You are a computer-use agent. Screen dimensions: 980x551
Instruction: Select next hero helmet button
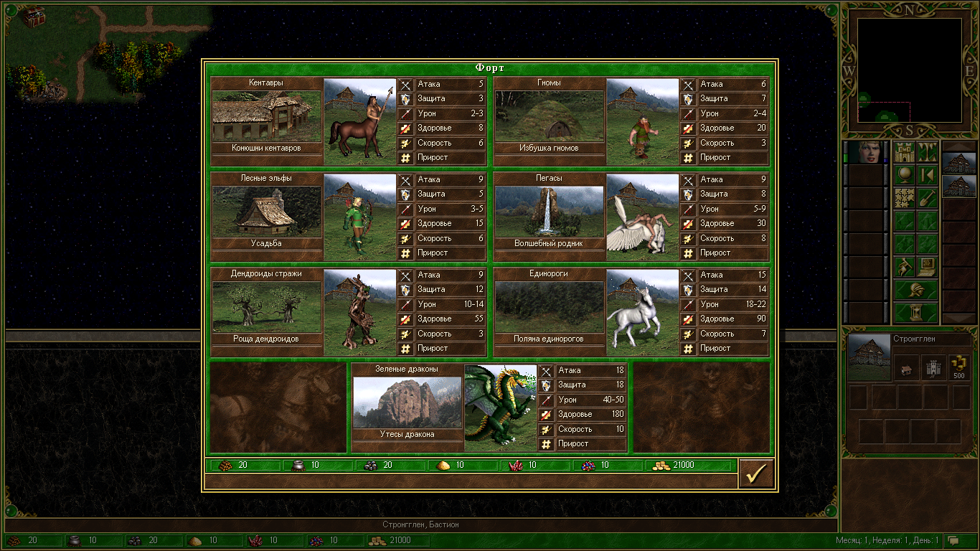(915, 291)
